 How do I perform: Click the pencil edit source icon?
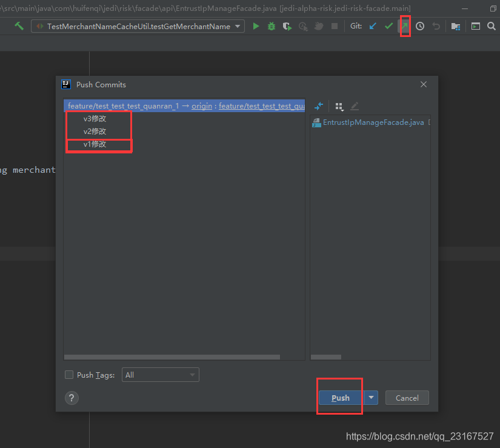coord(355,106)
